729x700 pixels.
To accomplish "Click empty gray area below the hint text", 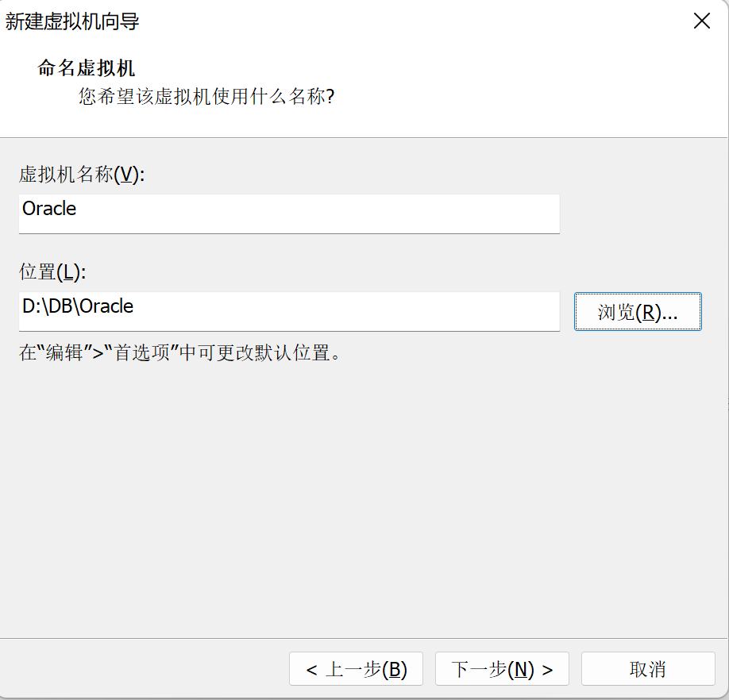I will 357,492.
